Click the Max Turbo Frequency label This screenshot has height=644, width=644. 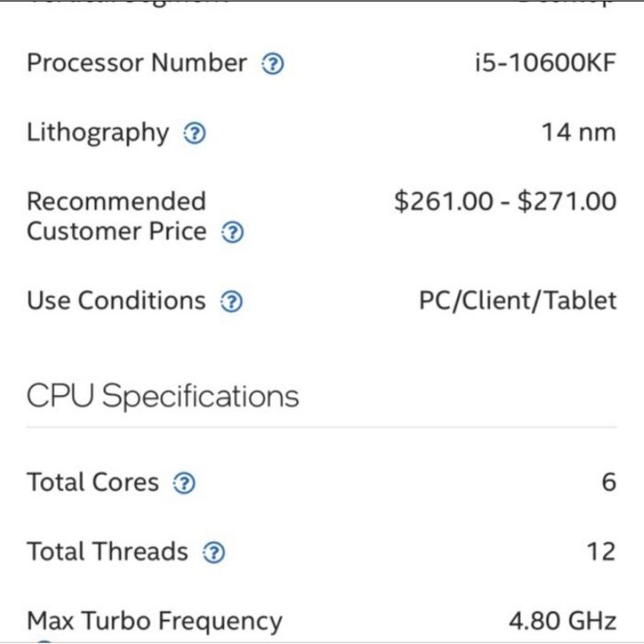click(154, 620)
